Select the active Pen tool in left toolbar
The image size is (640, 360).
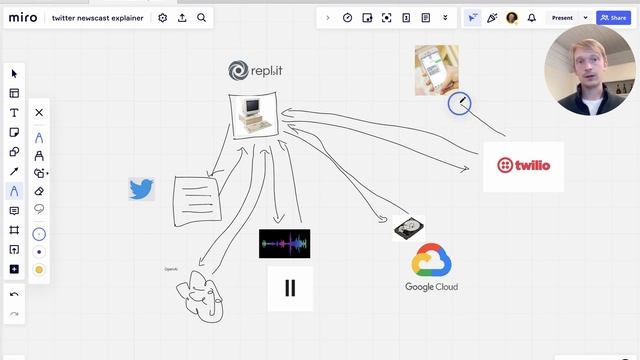click(14, 191)
